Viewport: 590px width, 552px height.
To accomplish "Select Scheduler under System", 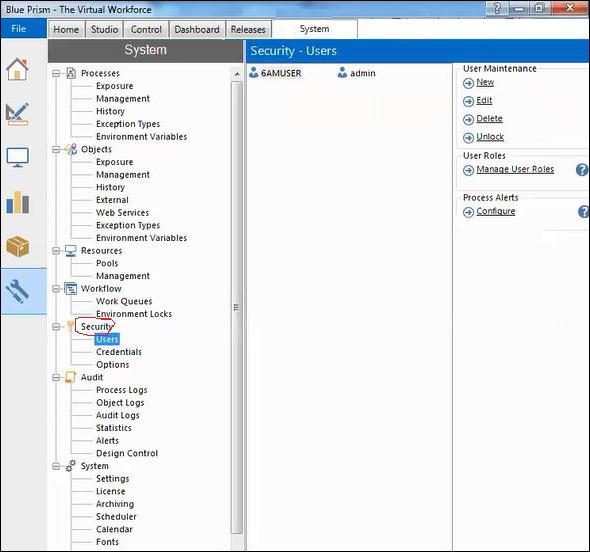I will [116, 517].
